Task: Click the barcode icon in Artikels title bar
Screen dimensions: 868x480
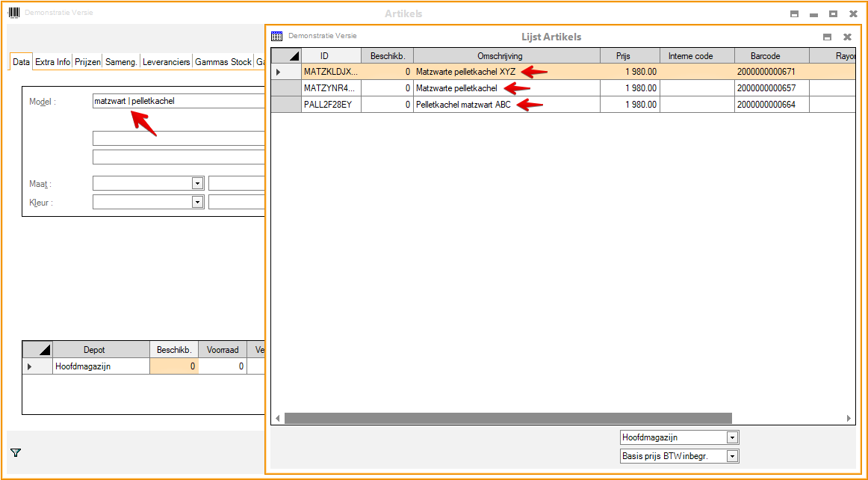Action: (14, 13)
